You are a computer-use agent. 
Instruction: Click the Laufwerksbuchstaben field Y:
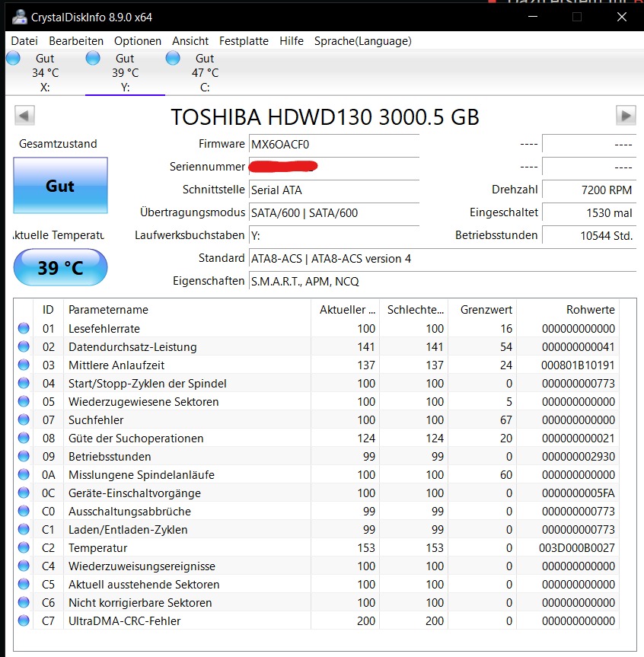point(334,235)
